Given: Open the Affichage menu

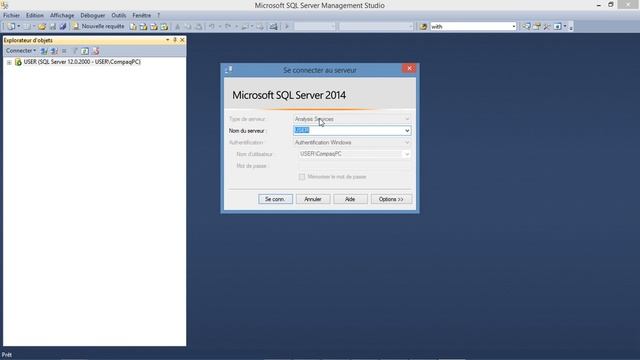Looking at the screenshot, I should point(62,15).
